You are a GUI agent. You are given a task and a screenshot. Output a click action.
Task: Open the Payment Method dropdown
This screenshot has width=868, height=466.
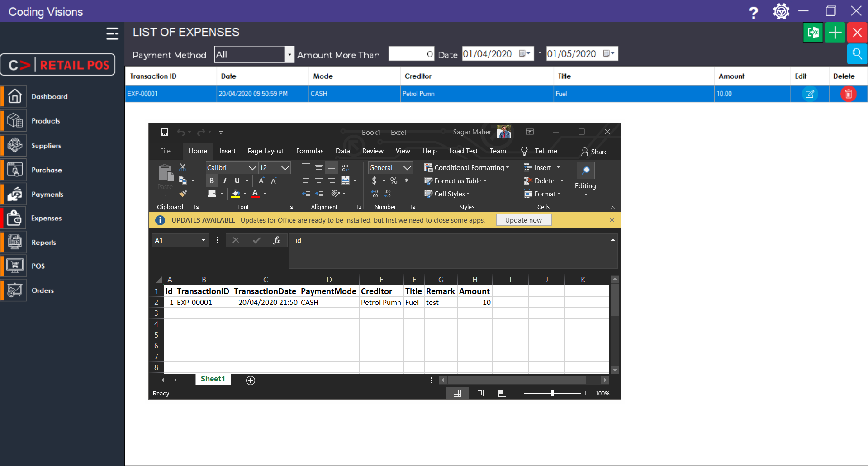289,55
